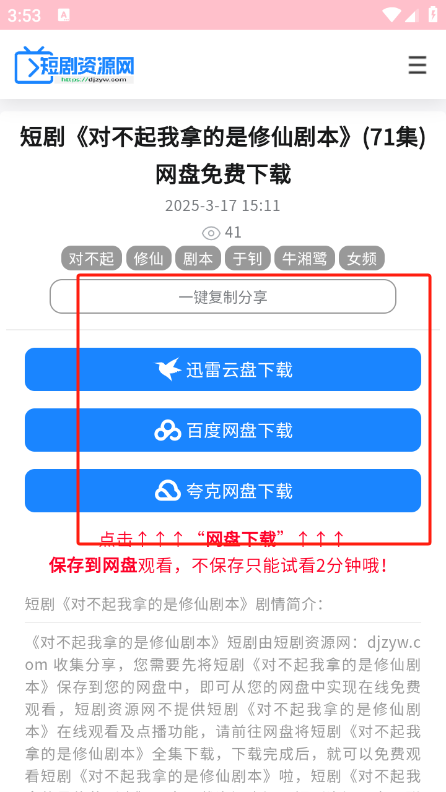Tap the eye view-count icon
This screenshot has width=446, height=792.
pyautogui.click(x=211, y=233)
